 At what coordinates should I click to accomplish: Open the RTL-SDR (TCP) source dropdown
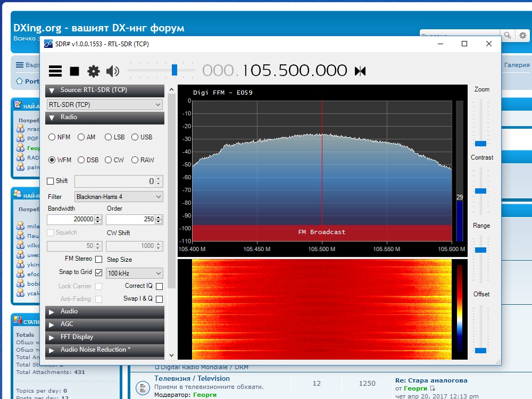click(x=104, y=104)
